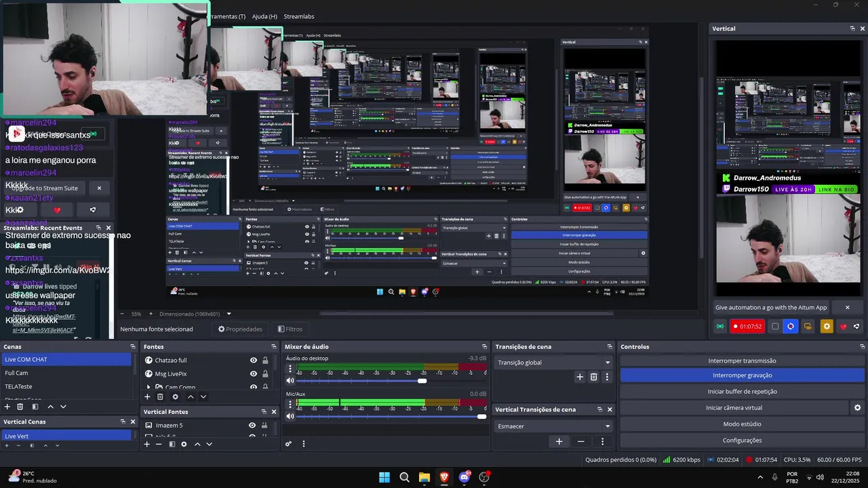Image resolution: width=868 pixels, height=488 pixels.
Task: Hide the Msg LivePix source
Action: pyautogui.click(x=254, y=373)
